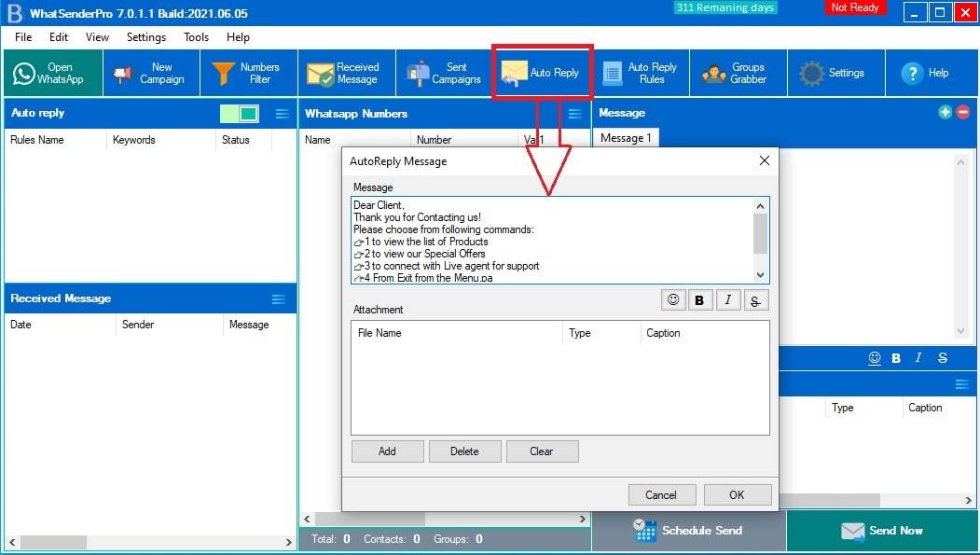Launch the Groups Grabber tool
980x555 pixels.
pyautogui.click(x=736, y=73)
